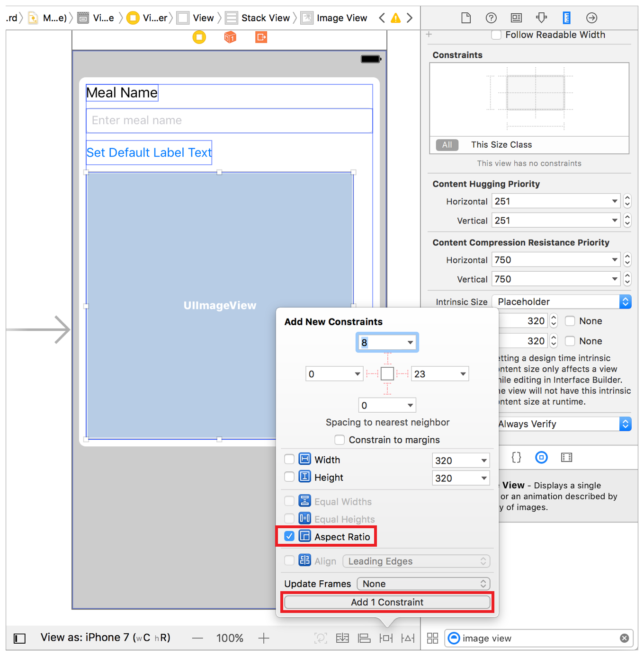The width and height of the screenshot is (644, 656).
Task: Open the Identity inspector
Action: 516,18
